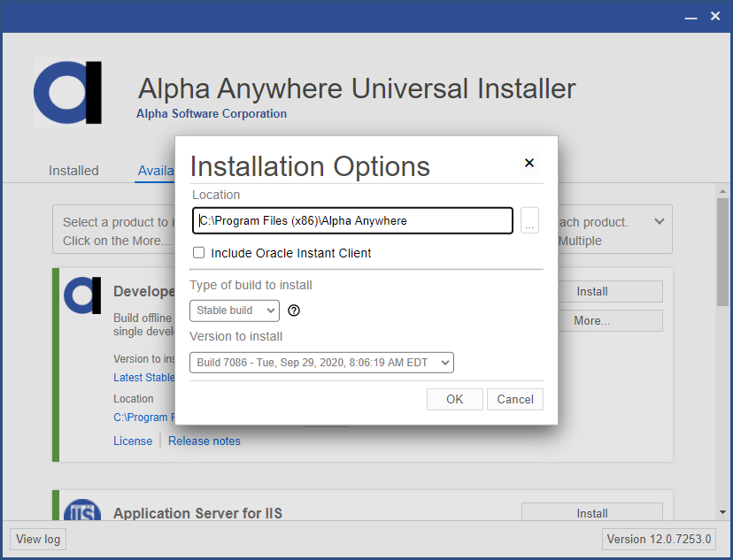
Task: Click the scrollbar up arrow
Action: [x=722, y=191]
